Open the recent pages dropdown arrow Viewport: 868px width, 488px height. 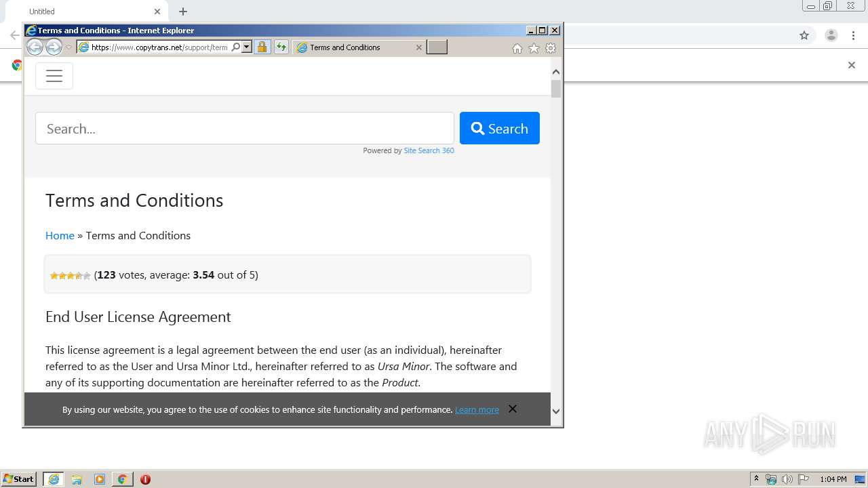click(68, 47)
